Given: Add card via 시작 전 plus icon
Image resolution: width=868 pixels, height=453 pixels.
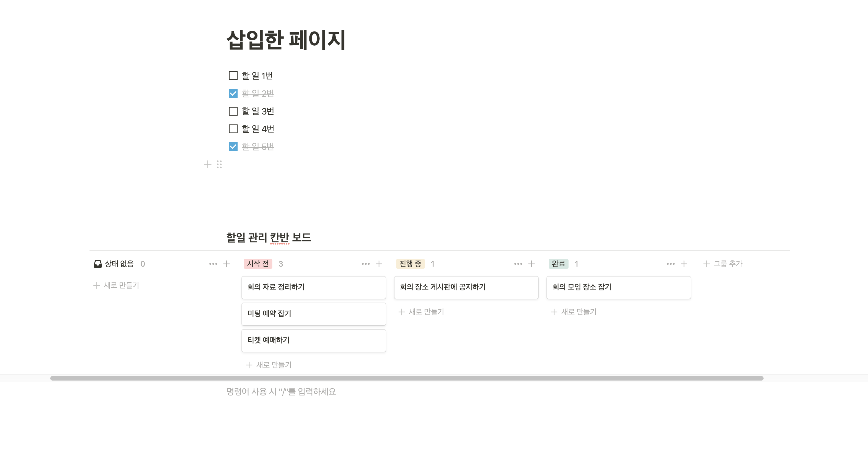Looking at the screenshot, I should pos(379,264).
